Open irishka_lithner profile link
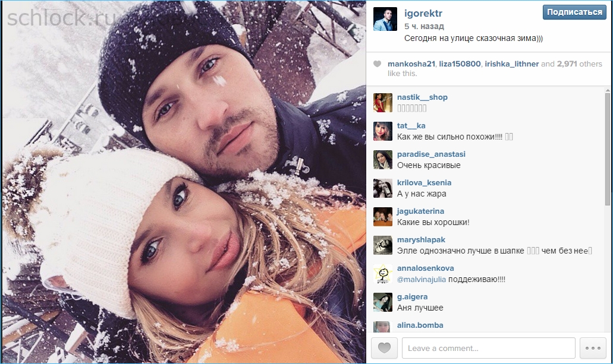 point(512,64)
